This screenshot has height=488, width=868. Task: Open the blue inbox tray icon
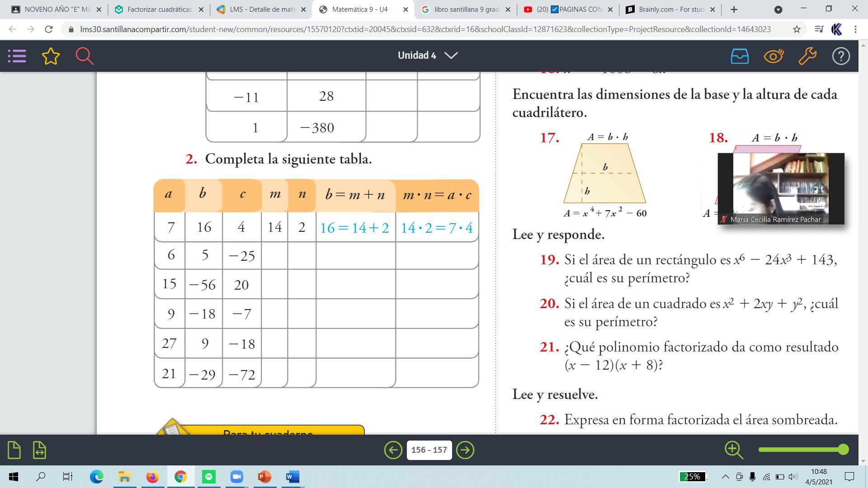pyautogui.click(x=740, y=56)
